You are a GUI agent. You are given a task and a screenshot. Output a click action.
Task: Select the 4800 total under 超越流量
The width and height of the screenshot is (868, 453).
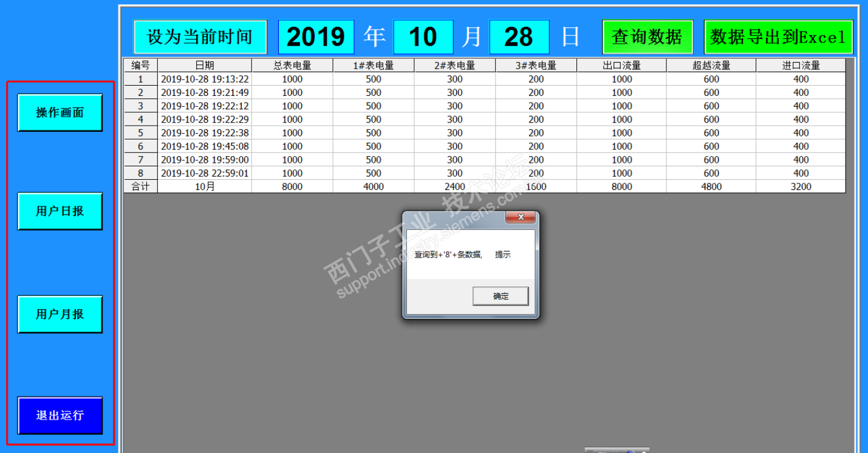[711, 186]
